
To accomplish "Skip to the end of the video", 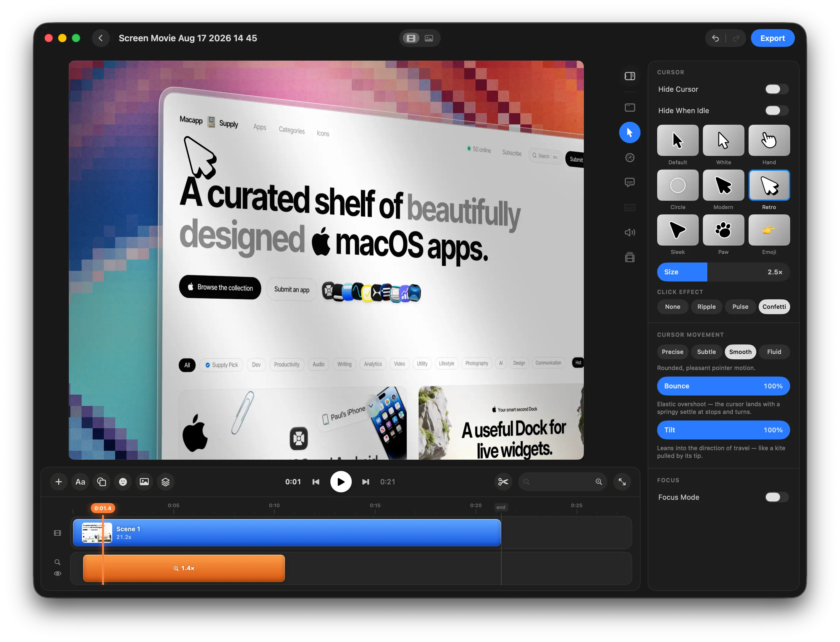I will pyautogui.click(x=366, y=482).
